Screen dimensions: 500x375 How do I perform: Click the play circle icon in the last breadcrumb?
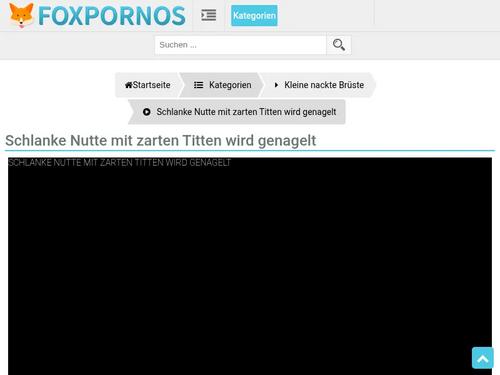146,112
